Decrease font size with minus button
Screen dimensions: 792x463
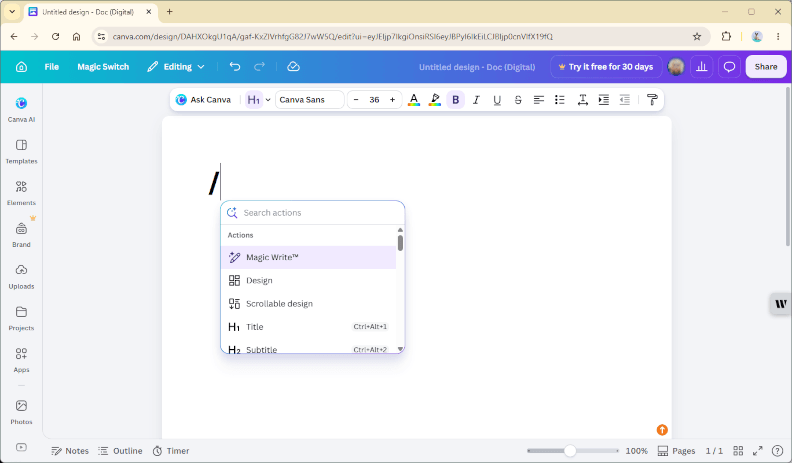click(x=356, y=99)
